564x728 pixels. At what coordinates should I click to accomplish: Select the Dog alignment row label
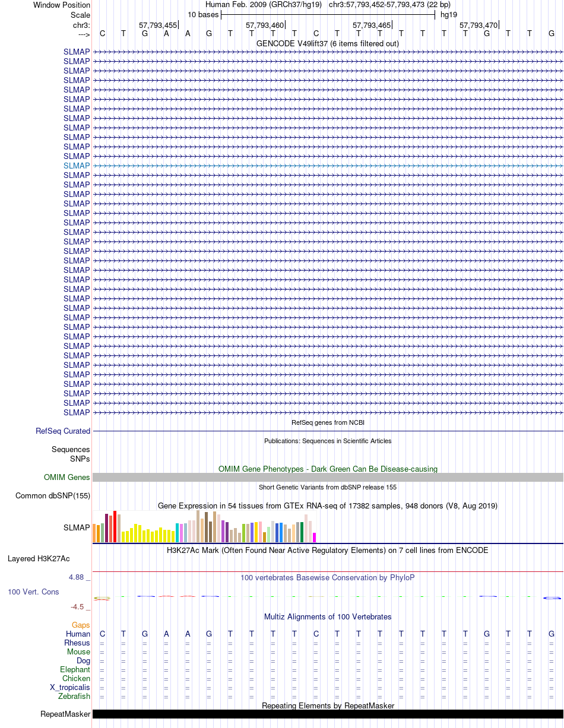click(83, 661)
